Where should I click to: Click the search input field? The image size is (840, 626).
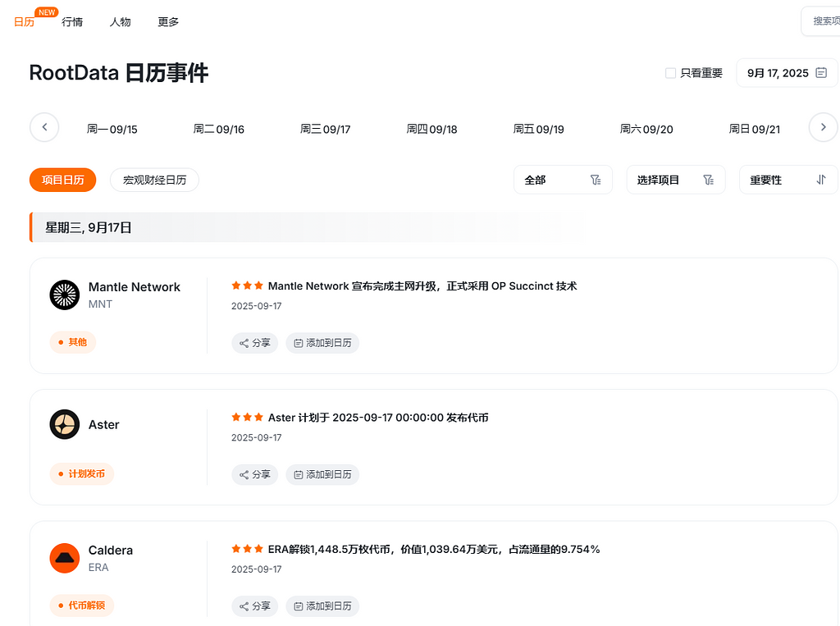pyautogui.click(x=823, y=21)
